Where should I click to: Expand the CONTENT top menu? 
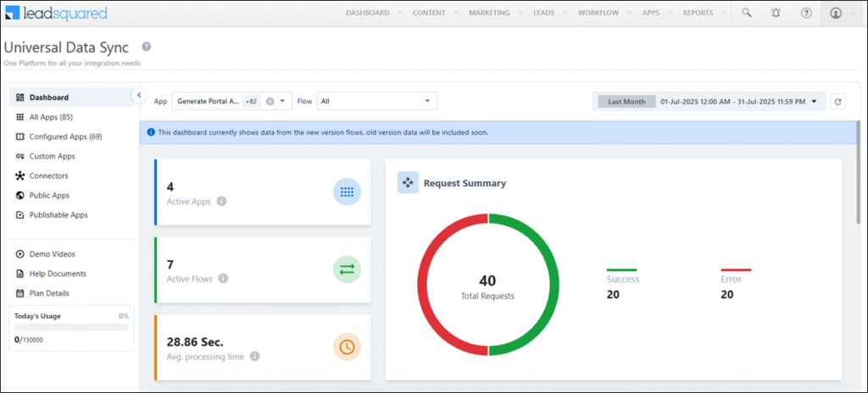pyautogui.click(x=435, y=13)
